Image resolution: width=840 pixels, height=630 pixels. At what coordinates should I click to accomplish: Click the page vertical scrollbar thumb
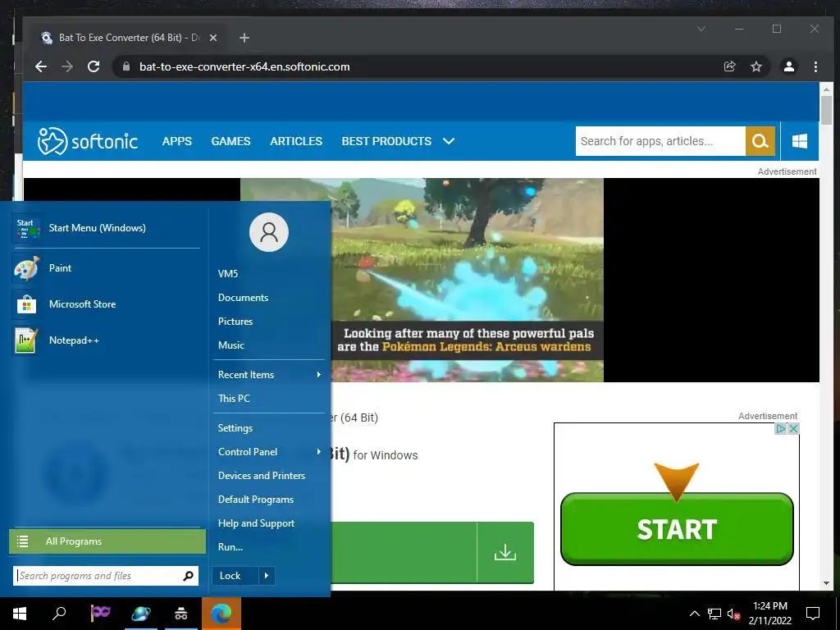[x=826, y=110]
